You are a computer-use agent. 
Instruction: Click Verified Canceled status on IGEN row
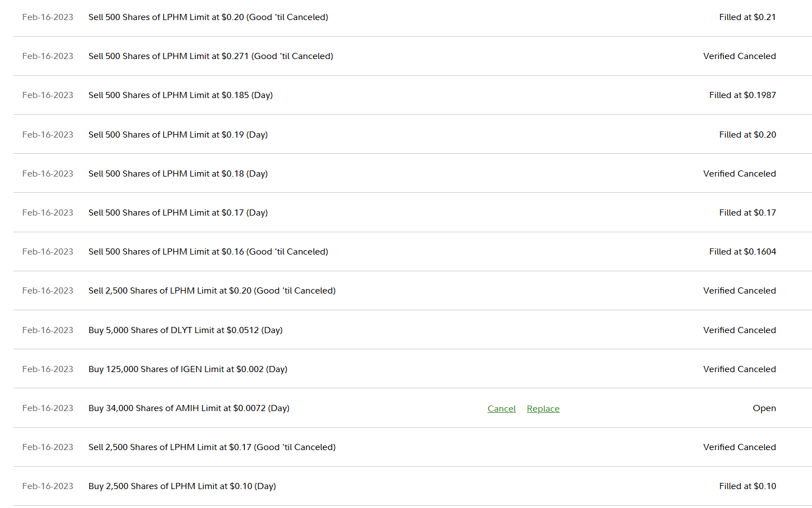point(739,369)
